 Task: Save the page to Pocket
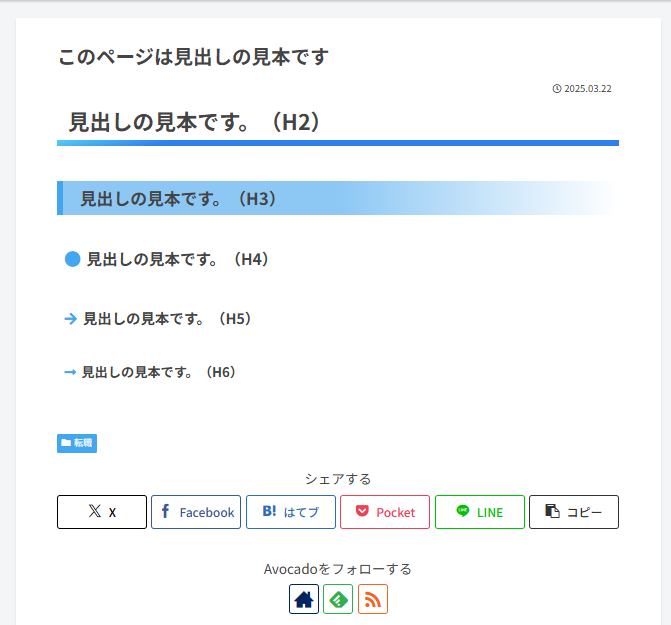[385, 512]
